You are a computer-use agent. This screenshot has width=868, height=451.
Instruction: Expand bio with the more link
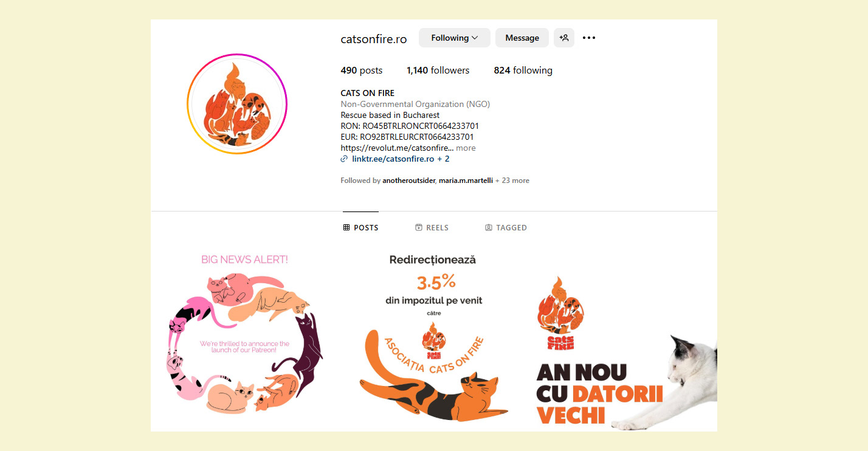[466, 148]
